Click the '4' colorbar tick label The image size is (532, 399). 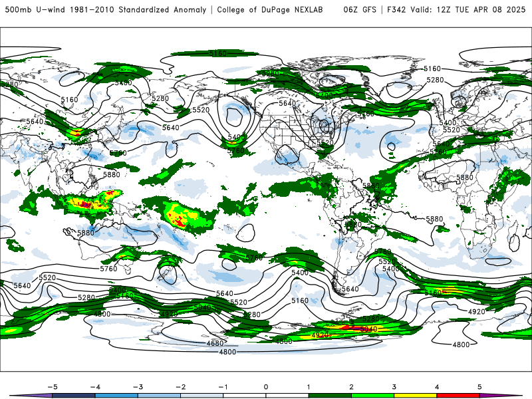pos(437,387)
